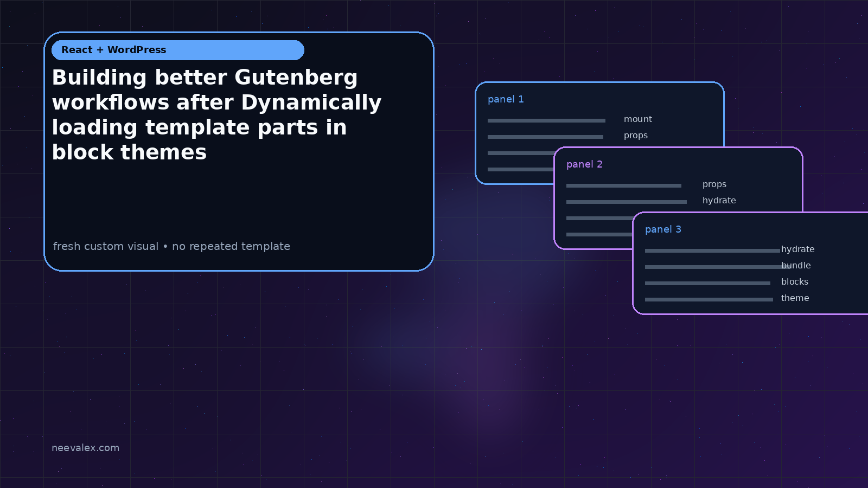Click the blocks label in panel 3

click(795, 282)
